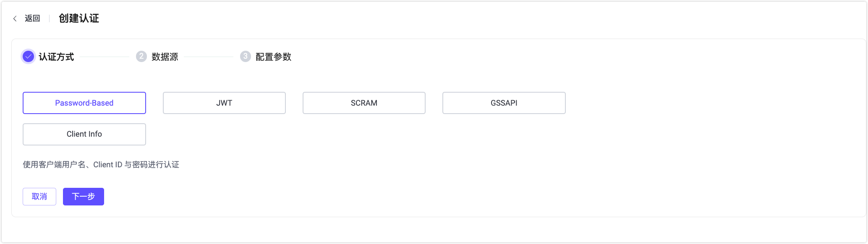
Task: Click the 返回 back link
Action: click(32, 18)
